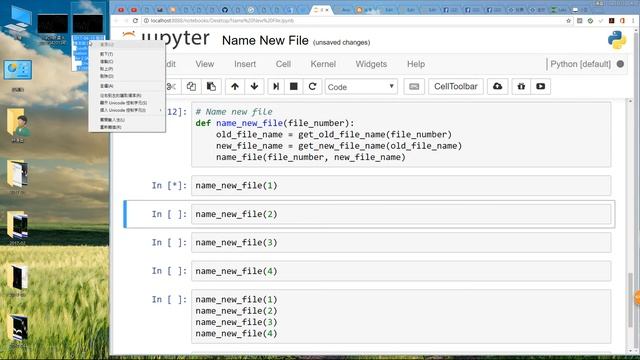The height and width of the screenshot is (360, 640).
Task: Move the selected cell down with the arrow icon
Action: 254,87
